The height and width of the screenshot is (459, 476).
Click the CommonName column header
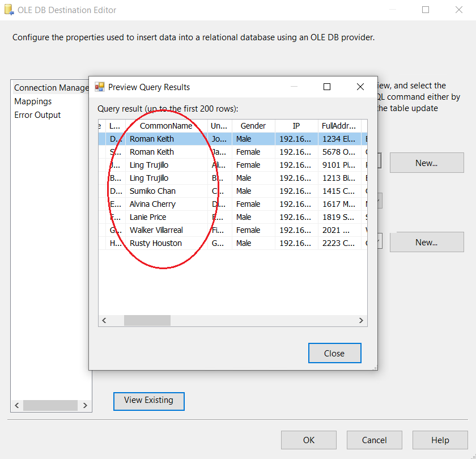pyautogui.click(x=166, y=126)
